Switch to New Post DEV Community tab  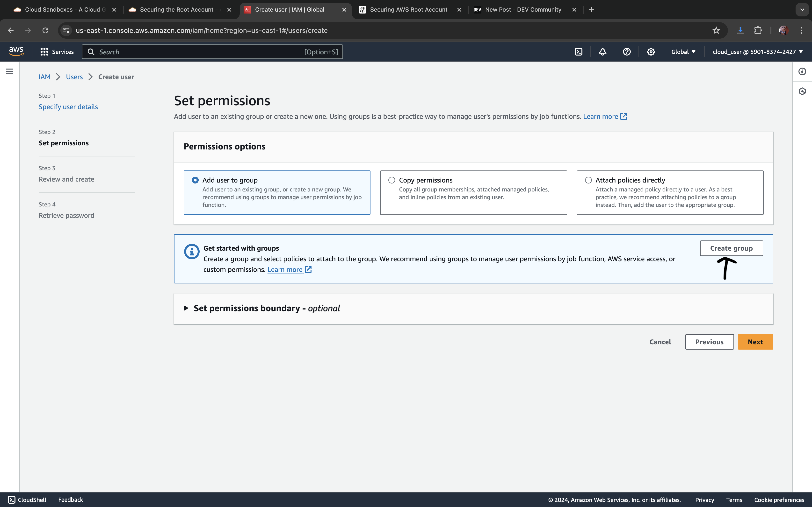click(523, 10)
